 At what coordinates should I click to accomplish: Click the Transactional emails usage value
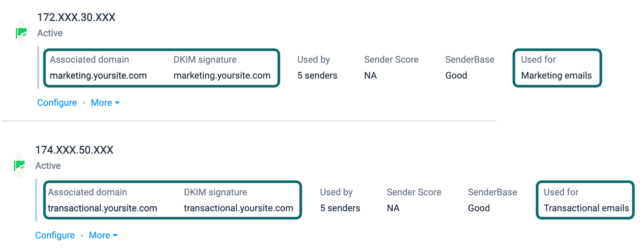click(586, 208)
